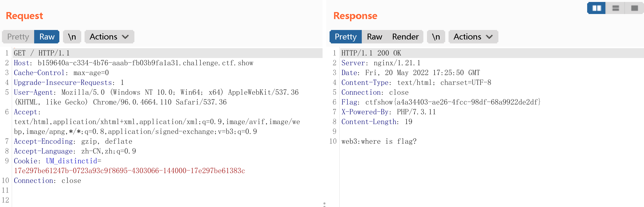Viewport: 644px width, 207px height.
Task: Select the Raw tab in Request panel
Action: coord(47,37)
